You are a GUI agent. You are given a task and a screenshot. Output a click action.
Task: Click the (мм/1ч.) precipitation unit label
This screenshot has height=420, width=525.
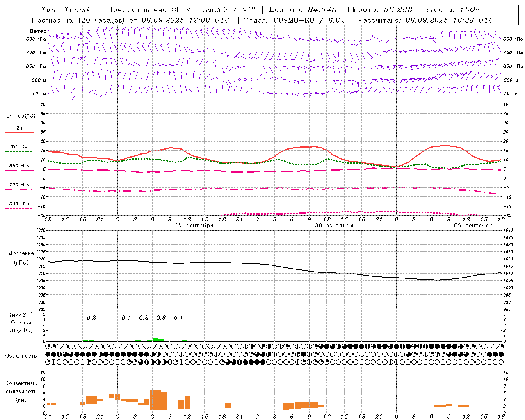coord(21,330)
